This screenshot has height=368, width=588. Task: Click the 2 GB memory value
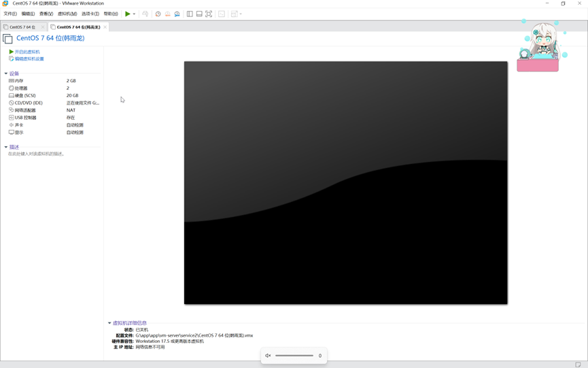(71, 81)
